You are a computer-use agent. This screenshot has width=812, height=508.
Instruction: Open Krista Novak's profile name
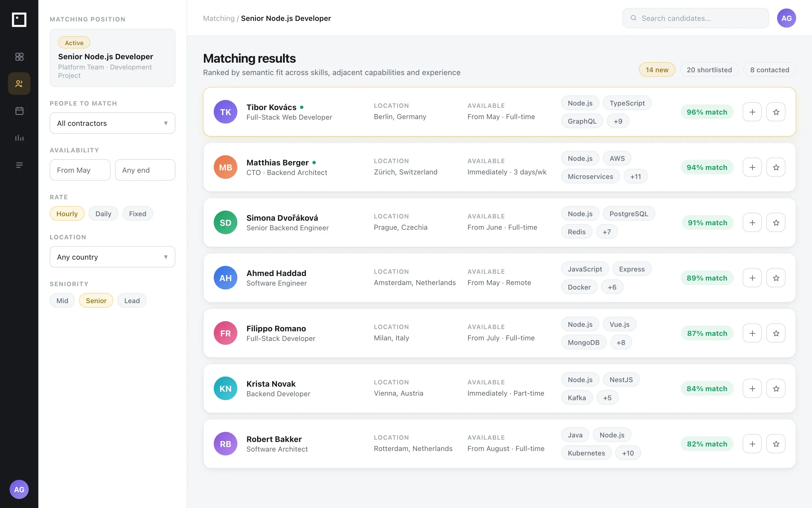pos(271,384)
